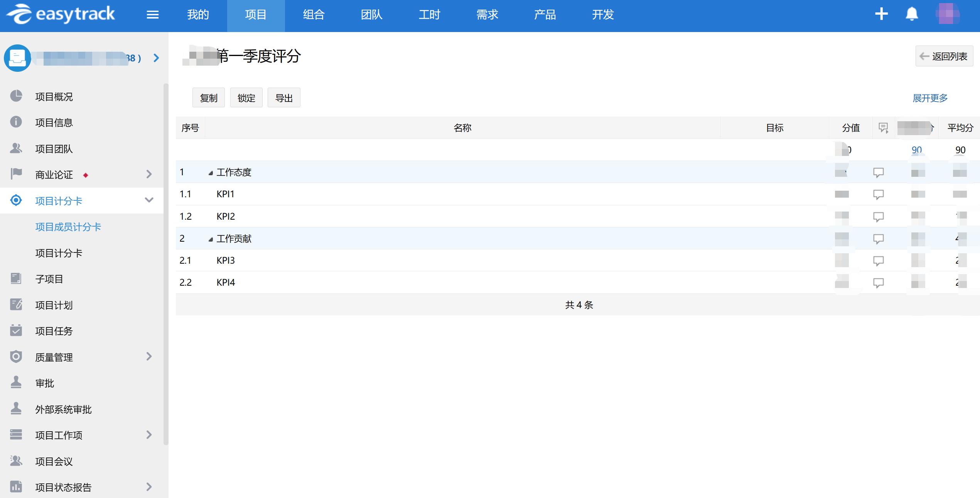Open the 需求 top menu
The height and width of the screenshot is (498, 980).
[x=487, y=15]
